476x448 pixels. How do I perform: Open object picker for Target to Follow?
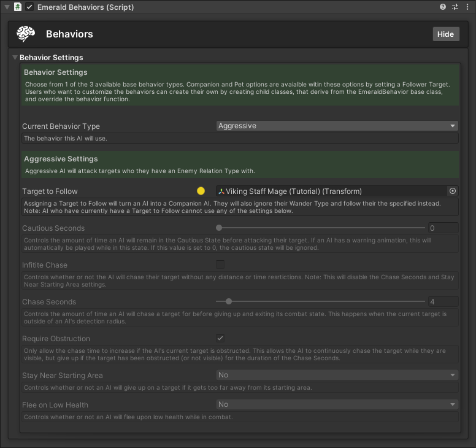[x=453, y=191]
